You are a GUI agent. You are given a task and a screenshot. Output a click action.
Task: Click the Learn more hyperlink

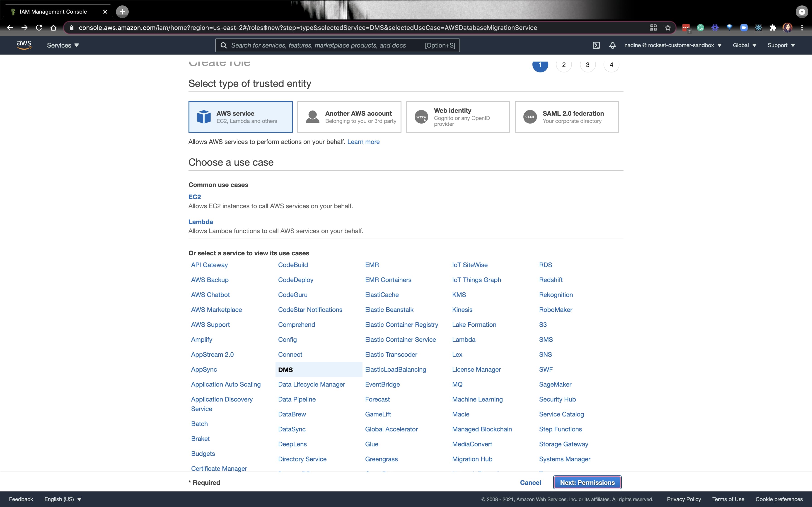tap(363, 141)
